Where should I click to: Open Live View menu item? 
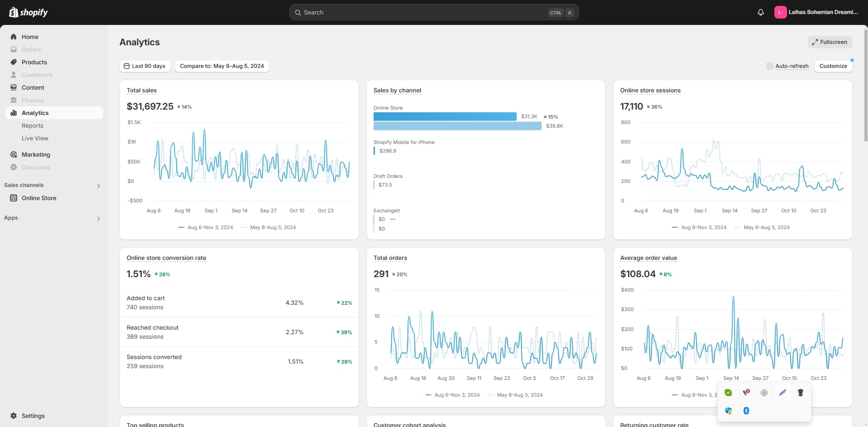coord(35,138)
